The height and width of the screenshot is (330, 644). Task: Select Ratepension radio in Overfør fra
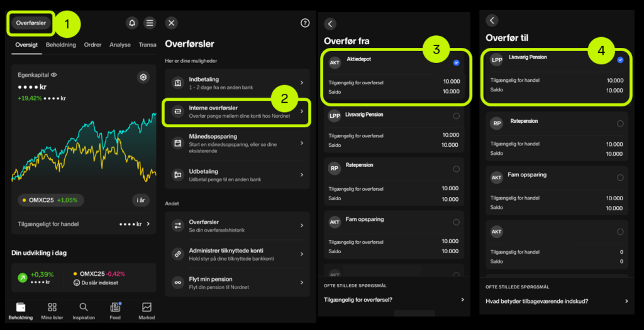[457, 169]
